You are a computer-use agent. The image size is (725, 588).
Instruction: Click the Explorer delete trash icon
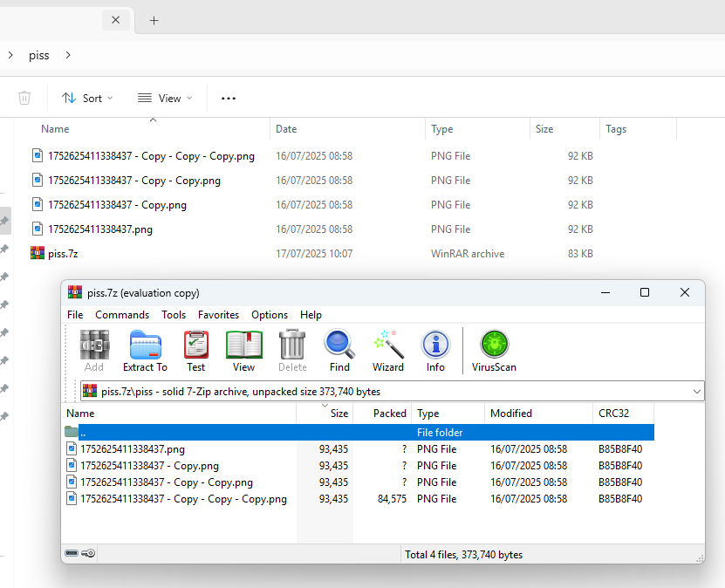pyautogui.click(x=24, y=98)
